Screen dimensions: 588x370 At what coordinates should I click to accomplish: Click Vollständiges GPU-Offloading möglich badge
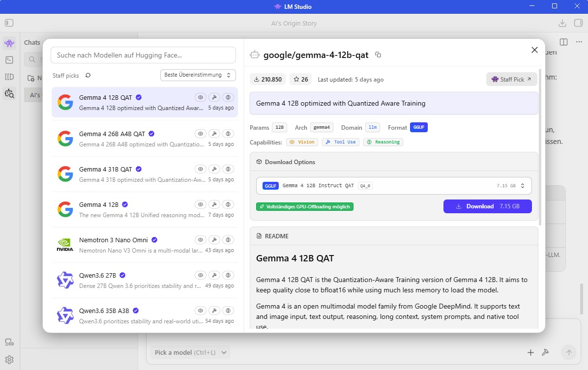(x=305, y=206)
